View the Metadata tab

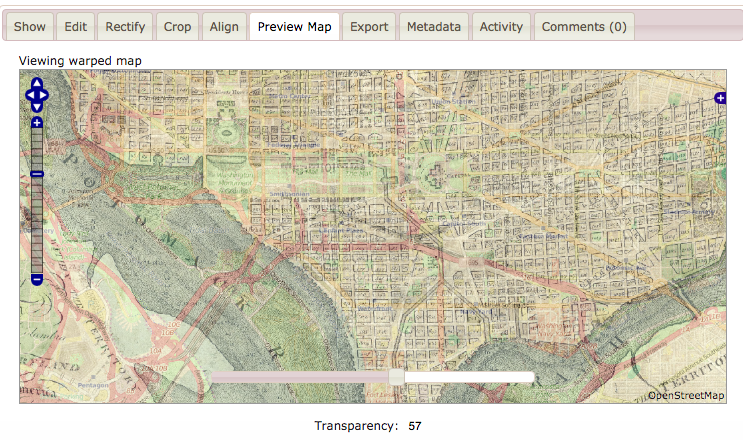[434, 26]
